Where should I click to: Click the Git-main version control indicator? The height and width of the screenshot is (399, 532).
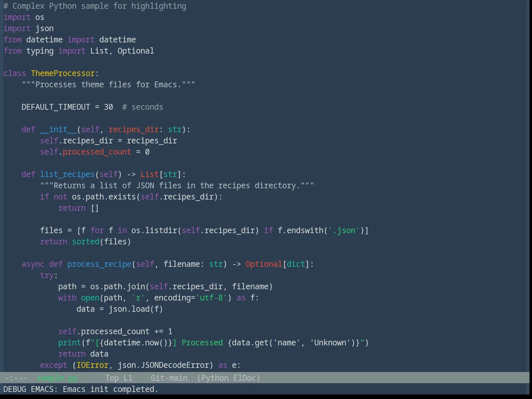click(169, 378)
